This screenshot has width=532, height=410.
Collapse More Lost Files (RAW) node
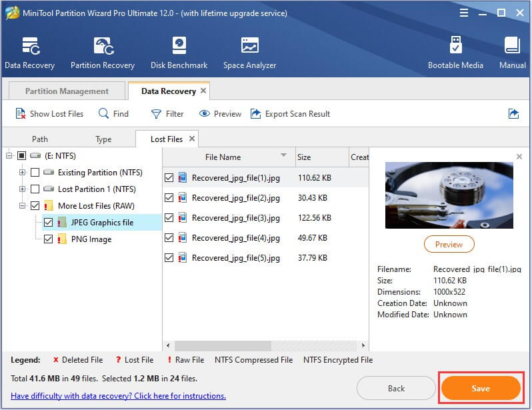coord(23,206)
